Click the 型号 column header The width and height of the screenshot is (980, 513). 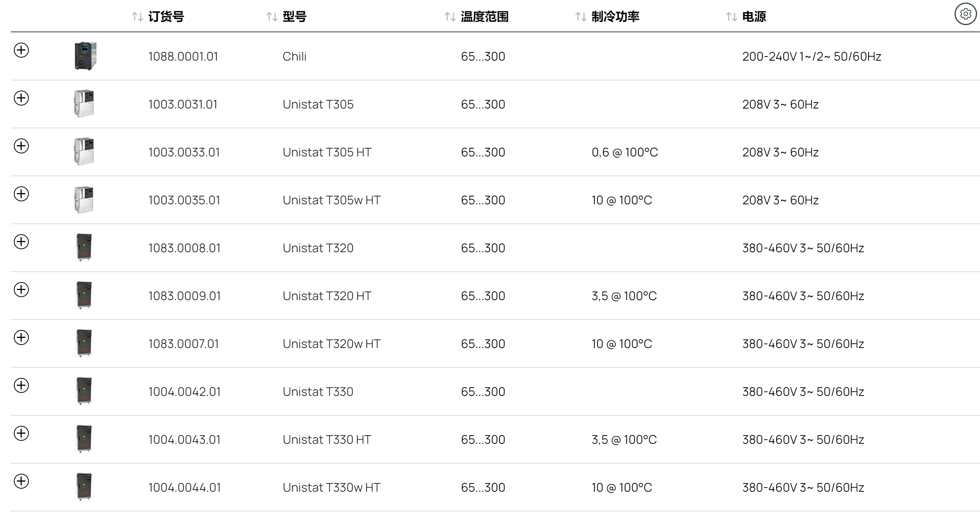(x=295, y=17)
